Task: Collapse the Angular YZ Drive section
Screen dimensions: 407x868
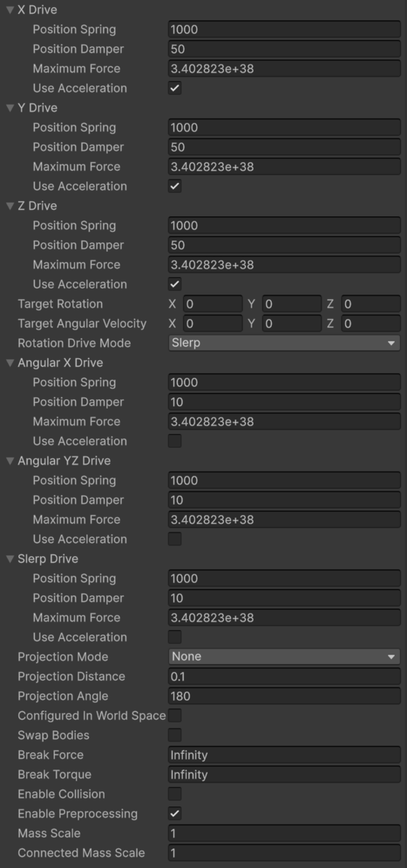Action: 10,461
